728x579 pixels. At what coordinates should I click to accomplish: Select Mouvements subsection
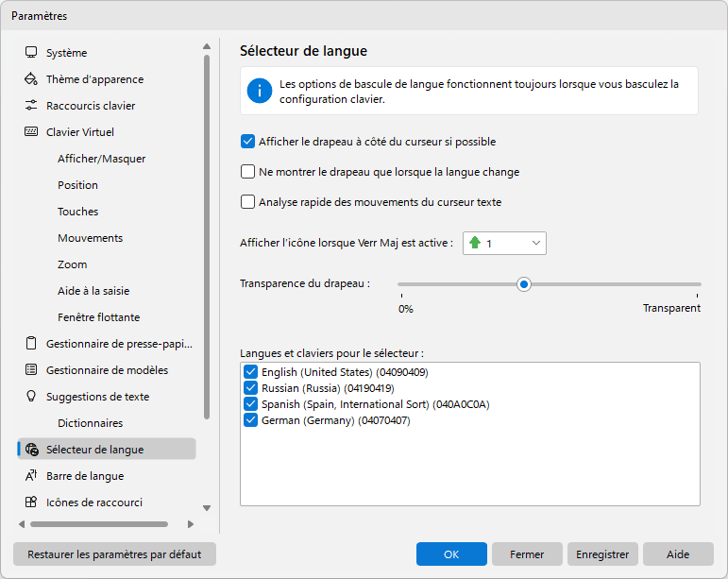click(90, 238)
